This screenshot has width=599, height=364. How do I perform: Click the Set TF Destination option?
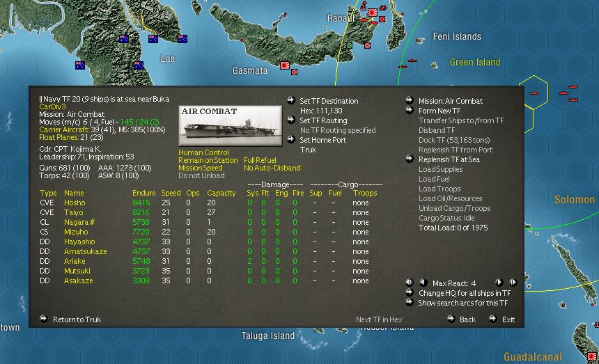(x=329, y=101)
